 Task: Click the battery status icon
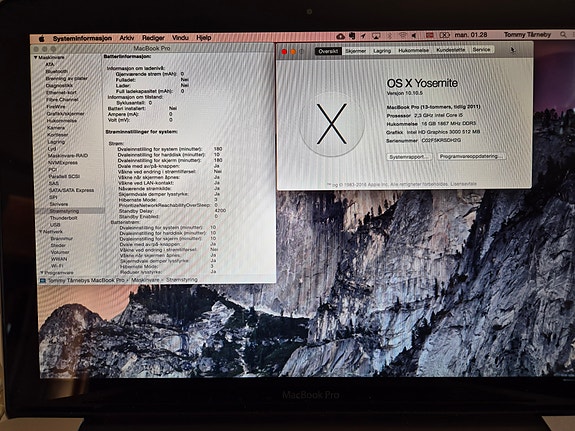pyautogui.click(x=444, y=35)
